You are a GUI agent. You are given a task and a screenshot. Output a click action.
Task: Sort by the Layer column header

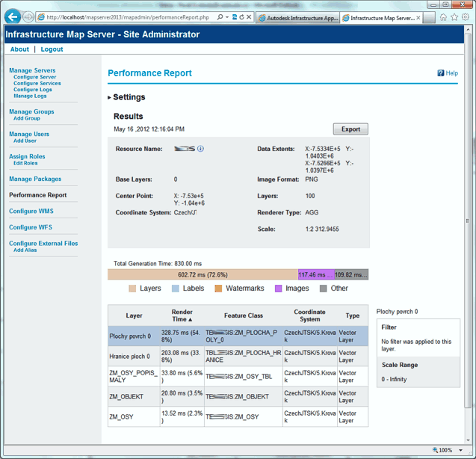pos(135,315)
